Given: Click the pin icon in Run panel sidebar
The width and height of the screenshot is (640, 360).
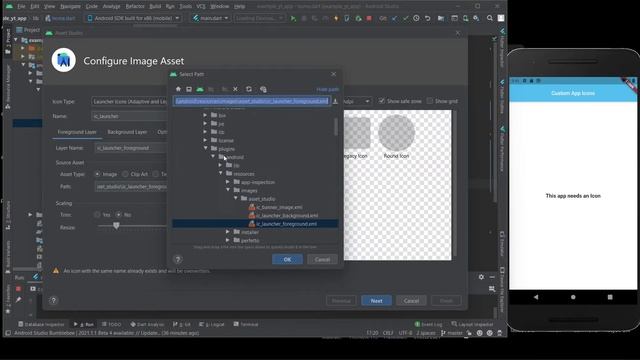Looking at the screenshot, I should (18, 300).
